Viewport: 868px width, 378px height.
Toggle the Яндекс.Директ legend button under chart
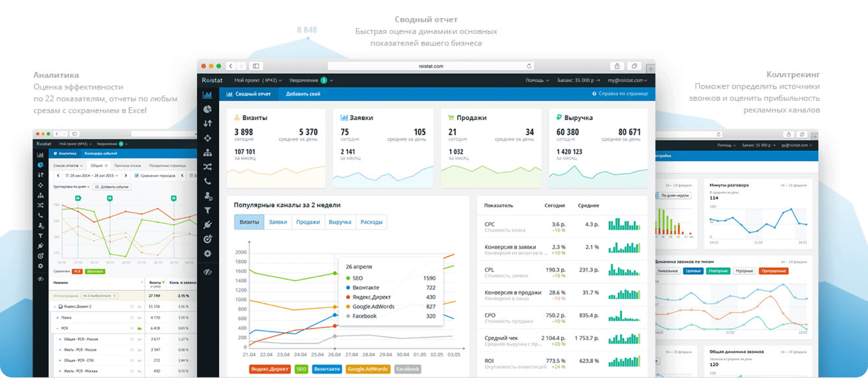coord(269,369)
